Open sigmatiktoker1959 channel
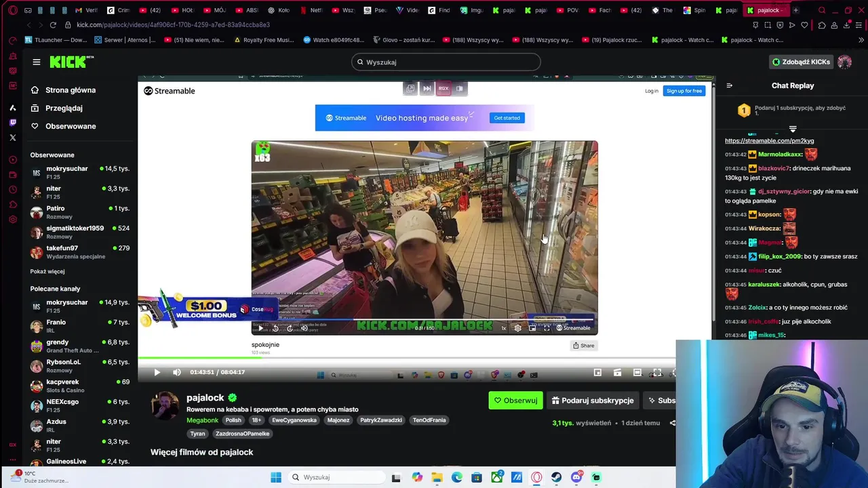 point(80,232)
